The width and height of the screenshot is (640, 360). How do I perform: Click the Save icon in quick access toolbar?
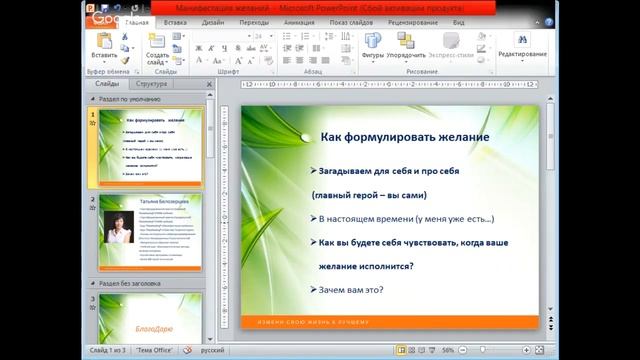[104, 8]
